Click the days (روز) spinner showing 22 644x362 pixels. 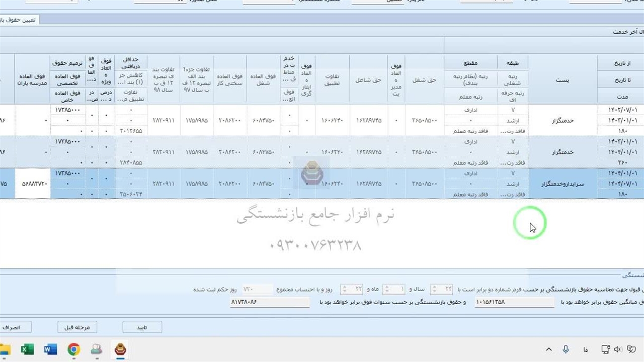pyautogui.click(x=352, y=289)
